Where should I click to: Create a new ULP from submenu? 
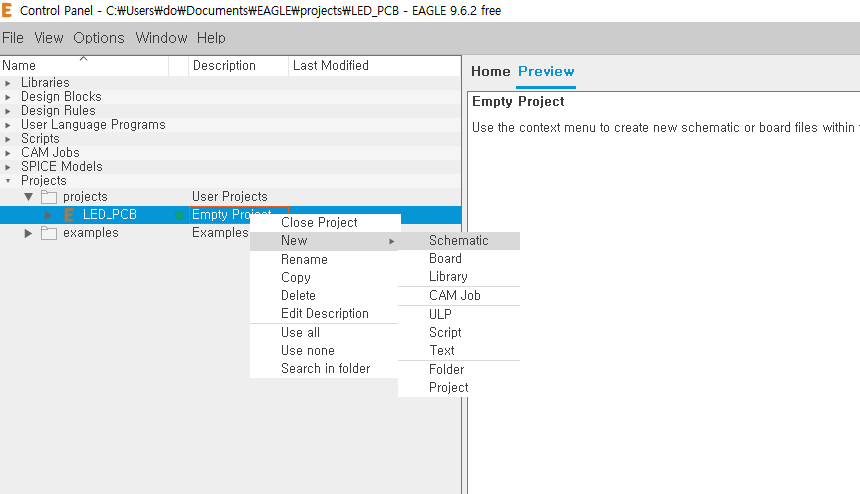459,315
